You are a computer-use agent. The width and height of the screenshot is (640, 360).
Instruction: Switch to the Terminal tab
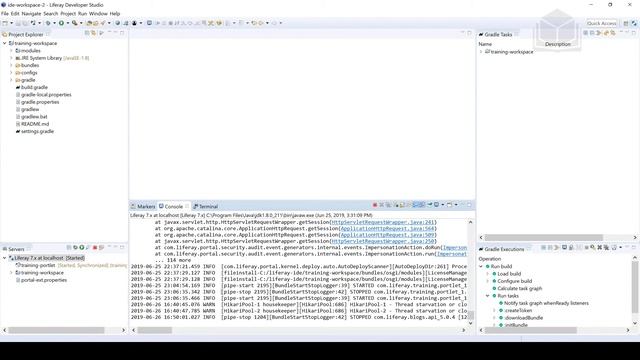point(206,207)
